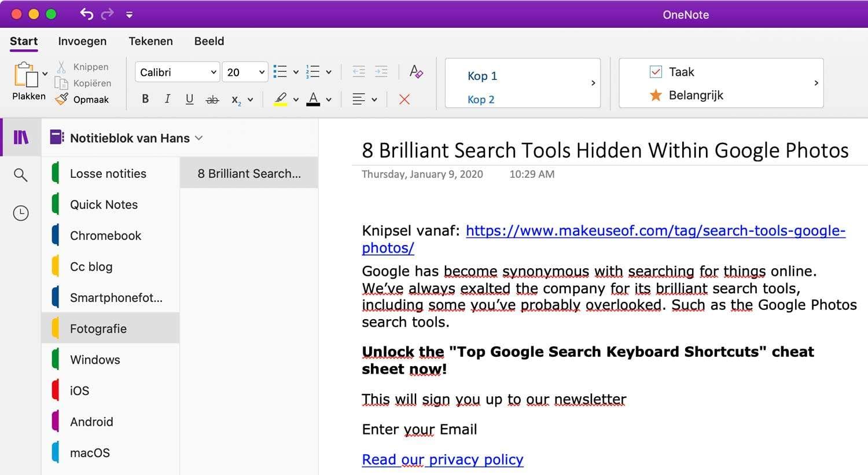Click Knippen to cut the selection
The width and height of the screenshot is (868, 475).
[82, 67]
